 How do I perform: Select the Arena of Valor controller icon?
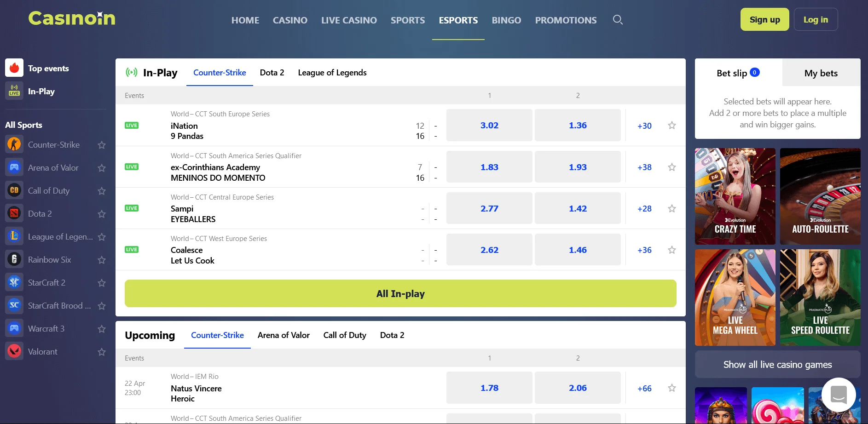pyautogui.click(x=14, y=167)
